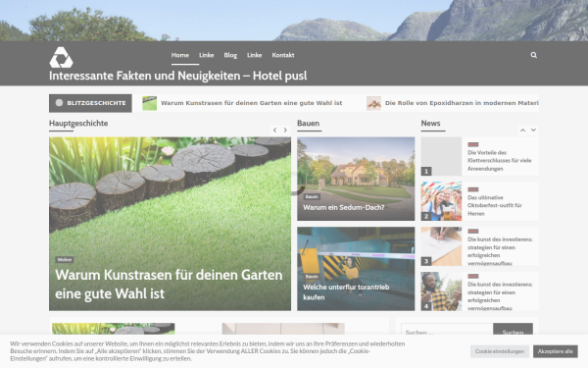Click the News section heading
The image size is (588, 368).
430,124
